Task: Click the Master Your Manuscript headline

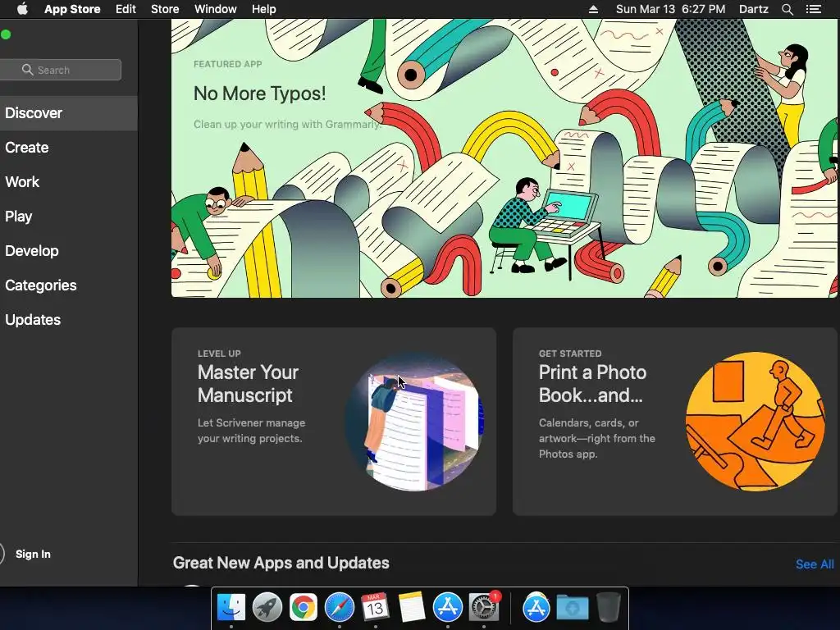Action: [x=248, y=384]
